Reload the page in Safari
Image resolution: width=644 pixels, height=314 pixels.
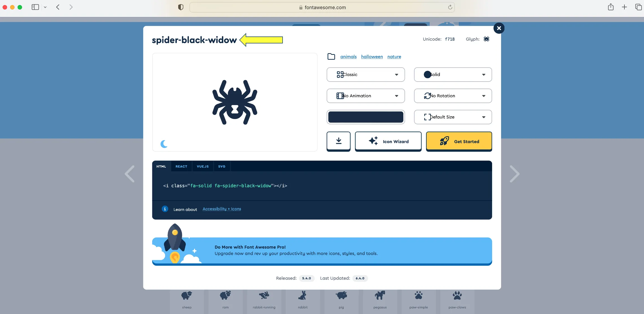450,7
